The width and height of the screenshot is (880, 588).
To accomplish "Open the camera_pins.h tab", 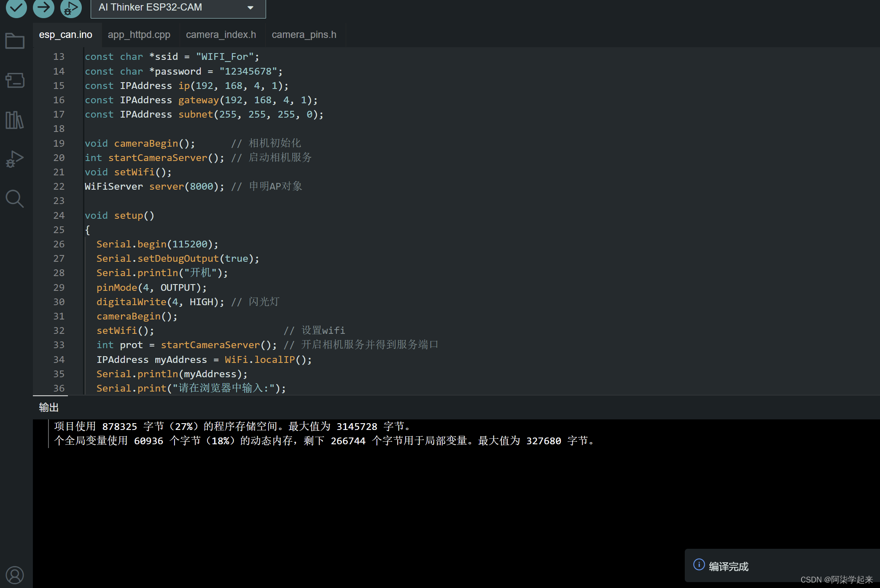I will (304, 35).
